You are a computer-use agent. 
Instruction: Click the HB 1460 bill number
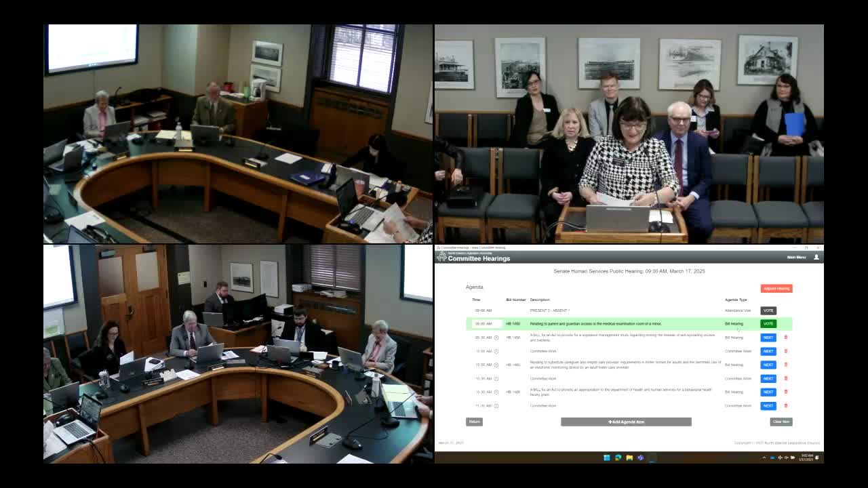pyautogui.click(x=513, y=365)
